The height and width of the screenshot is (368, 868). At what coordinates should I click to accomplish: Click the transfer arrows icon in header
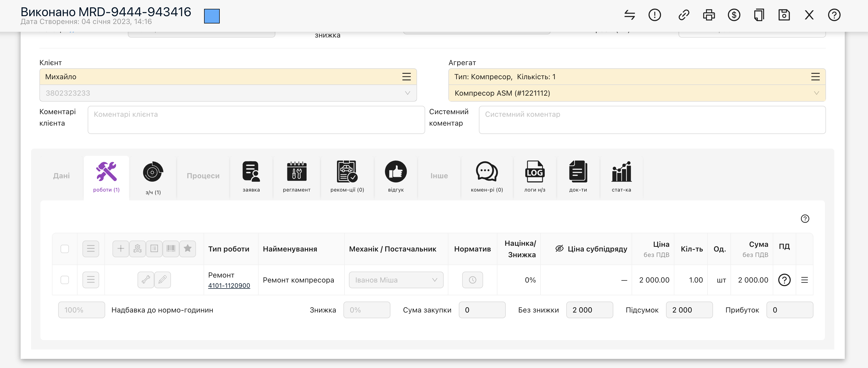click(x=629, y=15)
